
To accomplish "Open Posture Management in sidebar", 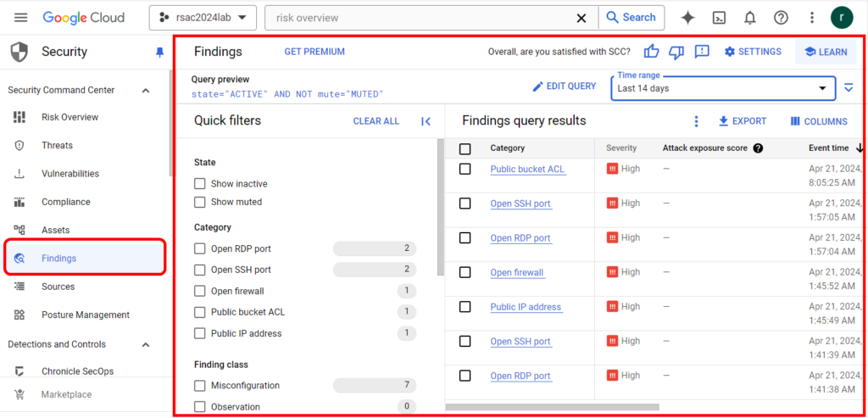I will [86, 315].
